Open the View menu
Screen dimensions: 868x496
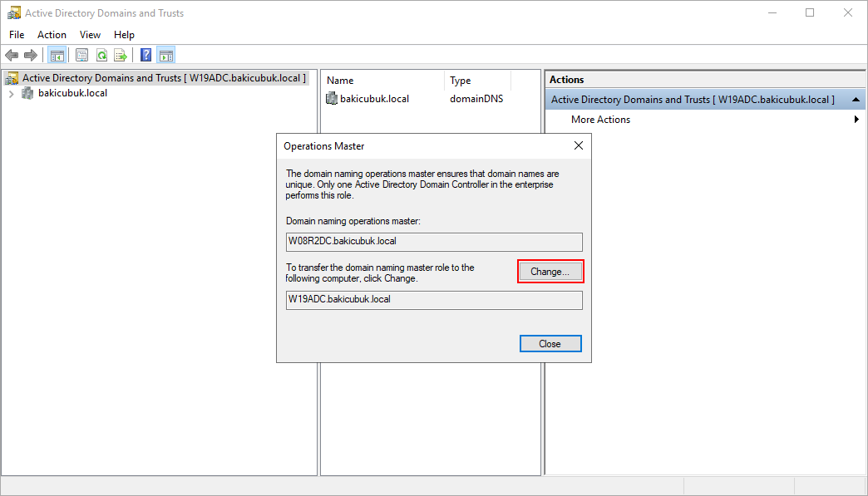[x=90, y=35]
